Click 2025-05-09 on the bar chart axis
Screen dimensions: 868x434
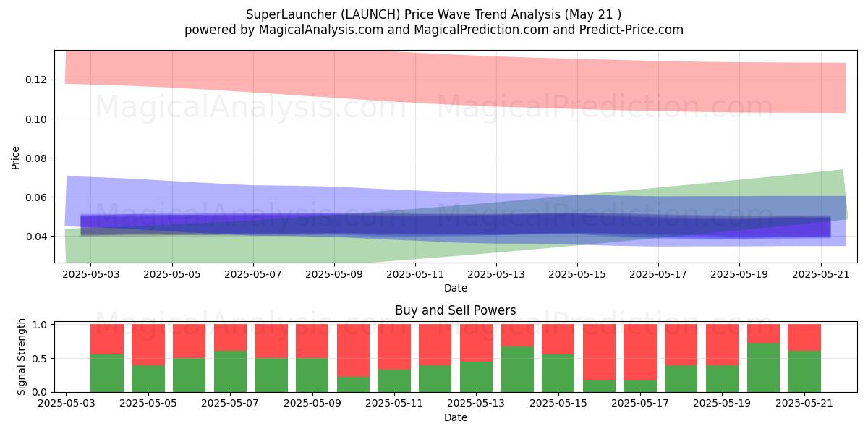click(x=312, y=404)
